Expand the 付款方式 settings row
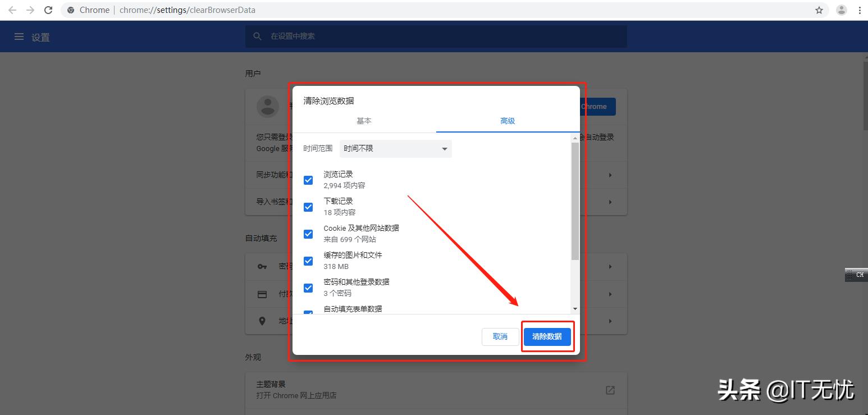 (610, 294)
